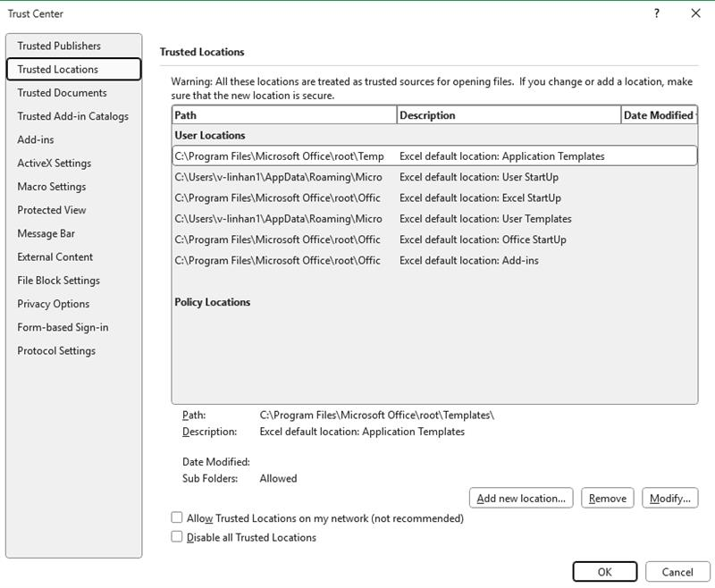Check Disable all Trusted Locations
This screenshot has width=715, height=588.
click(176, 536)
